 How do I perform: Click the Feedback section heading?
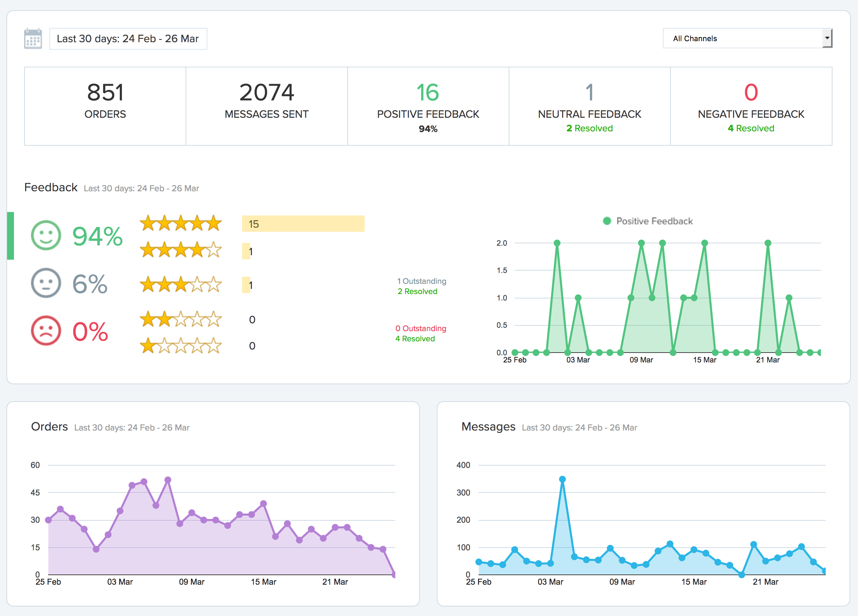coord(51,187)
